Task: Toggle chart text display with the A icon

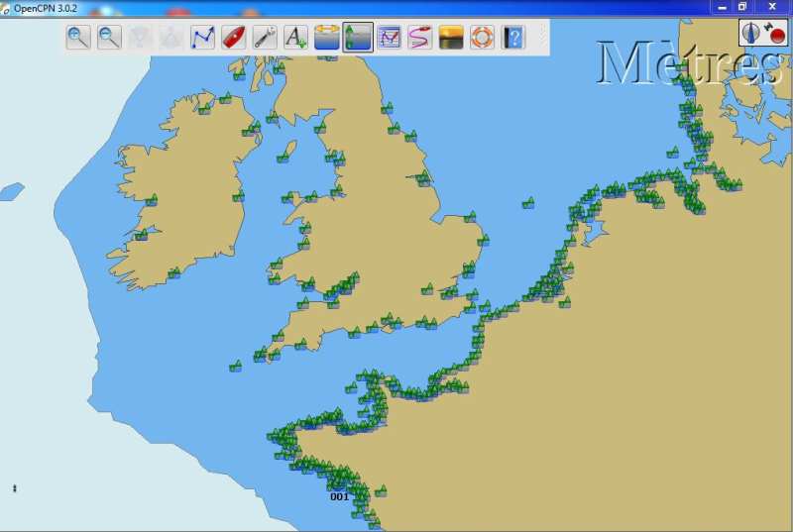Action: click(295, 37)
